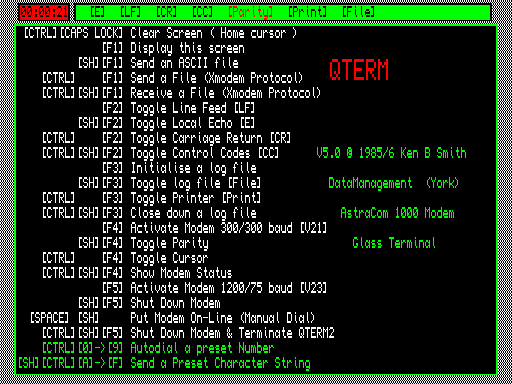Click 'Toggle Carriage Return [CR]' line
Screen dimensions: 512x384
210,139
